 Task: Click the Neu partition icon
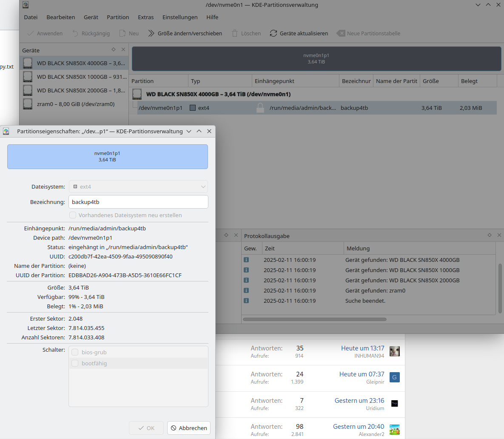tap(122, 34)
